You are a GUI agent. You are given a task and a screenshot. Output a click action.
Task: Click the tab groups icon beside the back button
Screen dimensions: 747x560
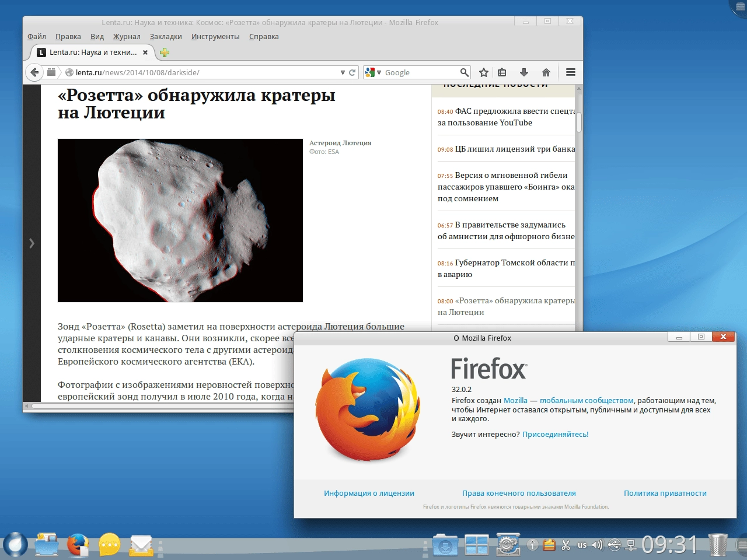click(x=51, y=72)
